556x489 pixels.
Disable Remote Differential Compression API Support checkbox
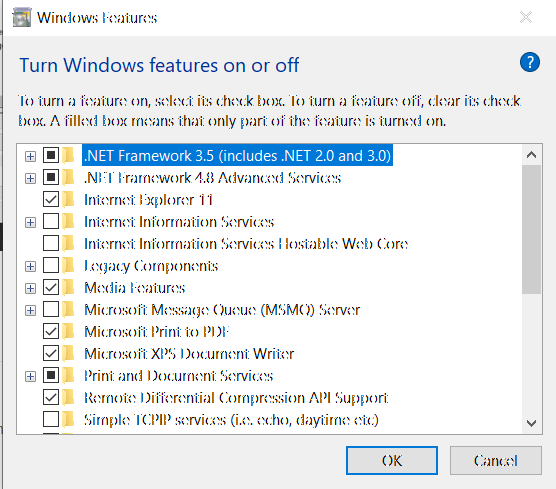51,397
